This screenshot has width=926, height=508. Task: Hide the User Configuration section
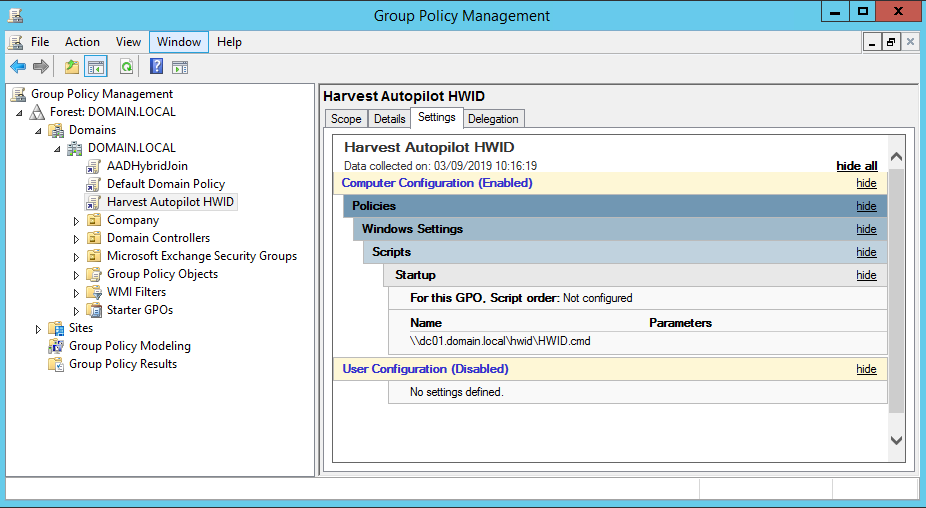point(866,369)
